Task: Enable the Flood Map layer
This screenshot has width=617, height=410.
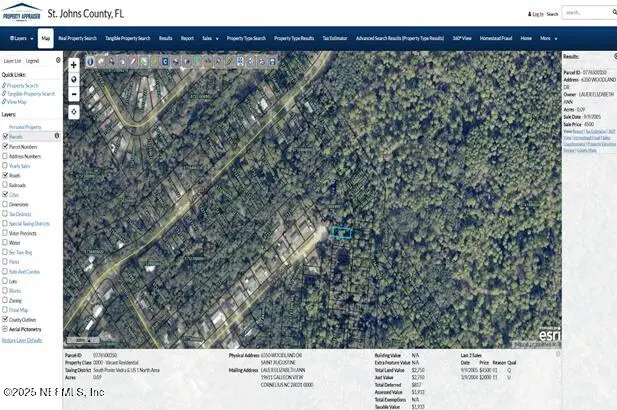Action: click(5, 310)
